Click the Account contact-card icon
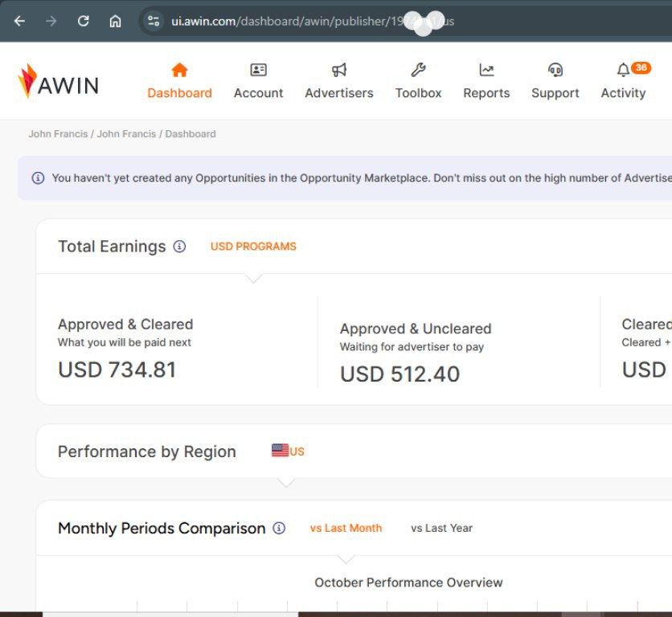The image size is (672, 617). click(258, 70)
